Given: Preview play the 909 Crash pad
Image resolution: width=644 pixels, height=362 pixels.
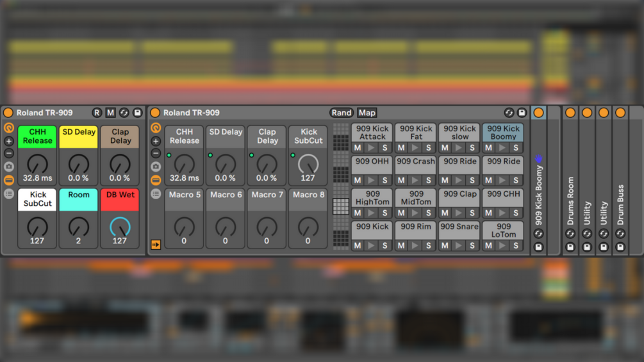Looking at the screenshot, I should pos(415,180).
